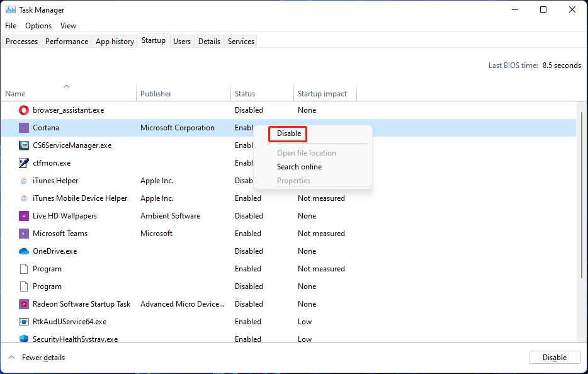Click the Task Manager title bar icon

click(11, 9)
